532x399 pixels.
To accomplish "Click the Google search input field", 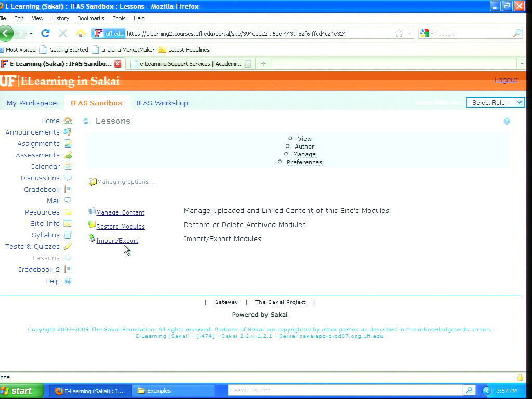I will [474, 34].
